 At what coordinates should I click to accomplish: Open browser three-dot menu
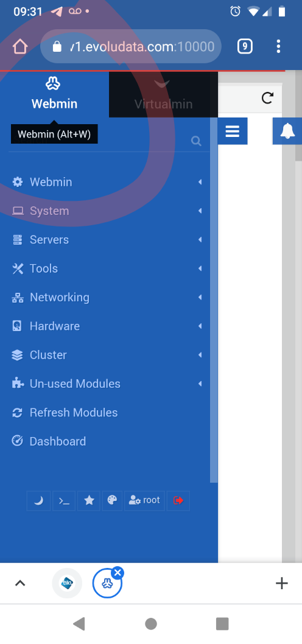tap(278, 46)
